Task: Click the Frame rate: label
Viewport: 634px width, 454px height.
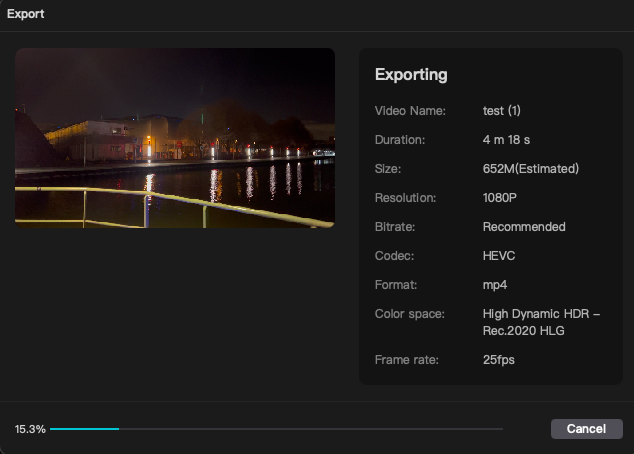Action: tap(407, 360)
